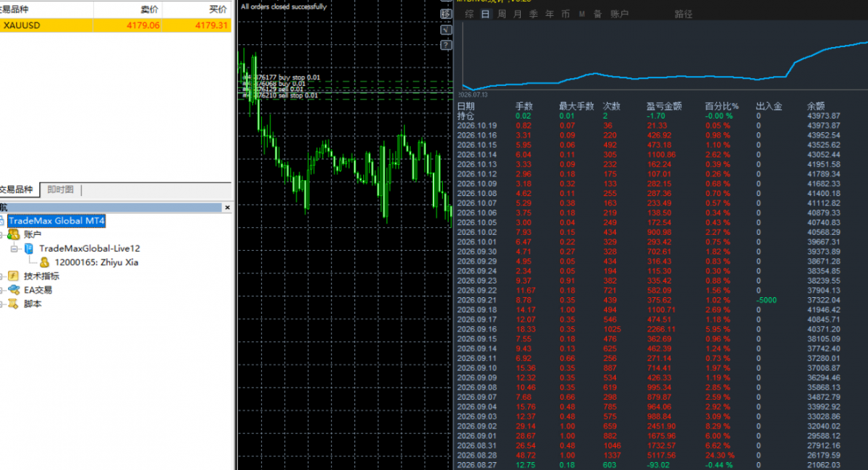Click the 百分比% column header
This screenshot has height=470, width=868.
(x=720, y=106)
